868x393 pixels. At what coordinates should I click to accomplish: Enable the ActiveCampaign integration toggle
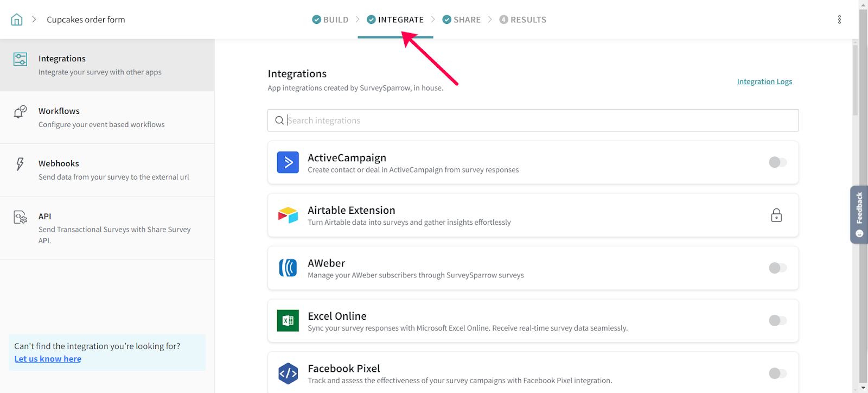pos(777,162)
